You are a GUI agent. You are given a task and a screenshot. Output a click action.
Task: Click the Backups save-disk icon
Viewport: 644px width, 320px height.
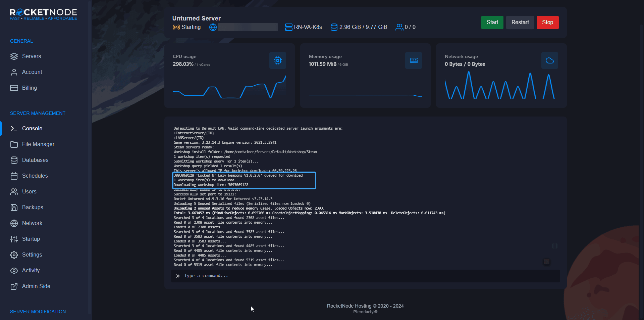[14, 208]
